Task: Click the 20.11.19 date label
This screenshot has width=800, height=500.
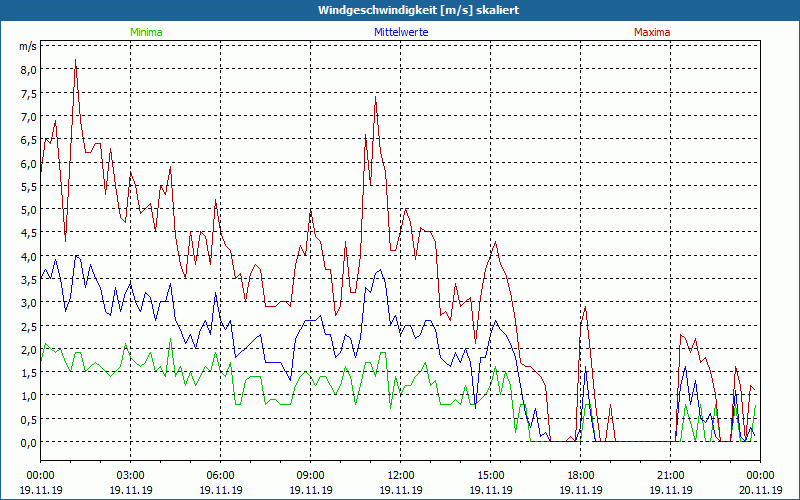Action: [x=759, y=490]
